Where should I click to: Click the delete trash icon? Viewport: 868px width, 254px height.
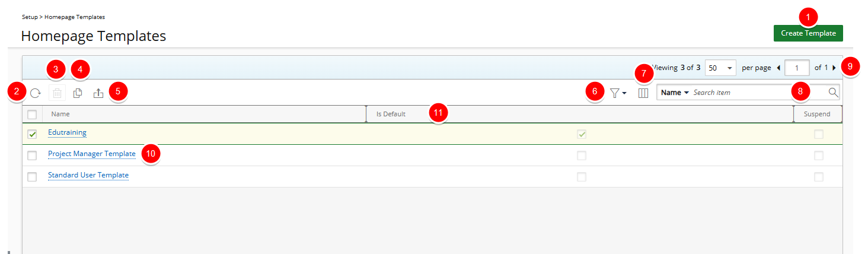coord(57,93)
